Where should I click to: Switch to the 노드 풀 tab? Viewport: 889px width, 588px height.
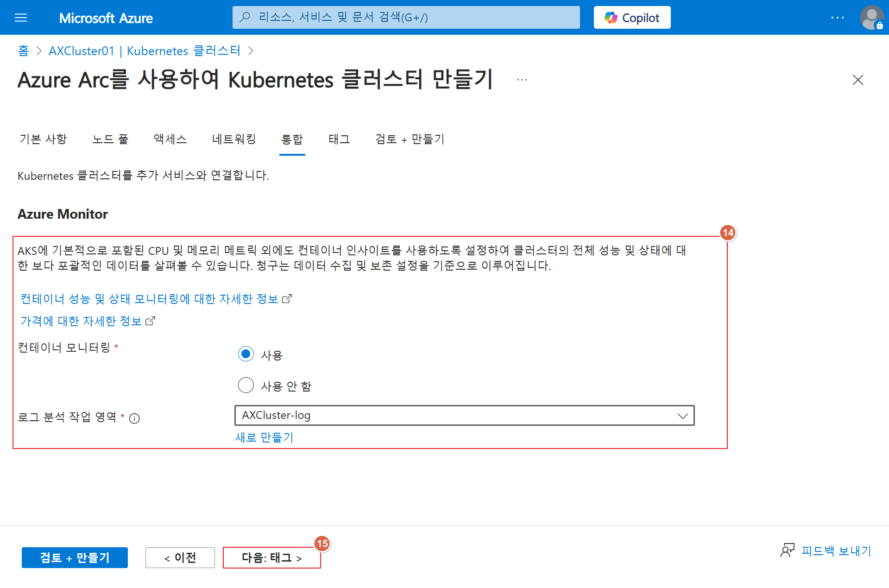[x=110, y=139]
